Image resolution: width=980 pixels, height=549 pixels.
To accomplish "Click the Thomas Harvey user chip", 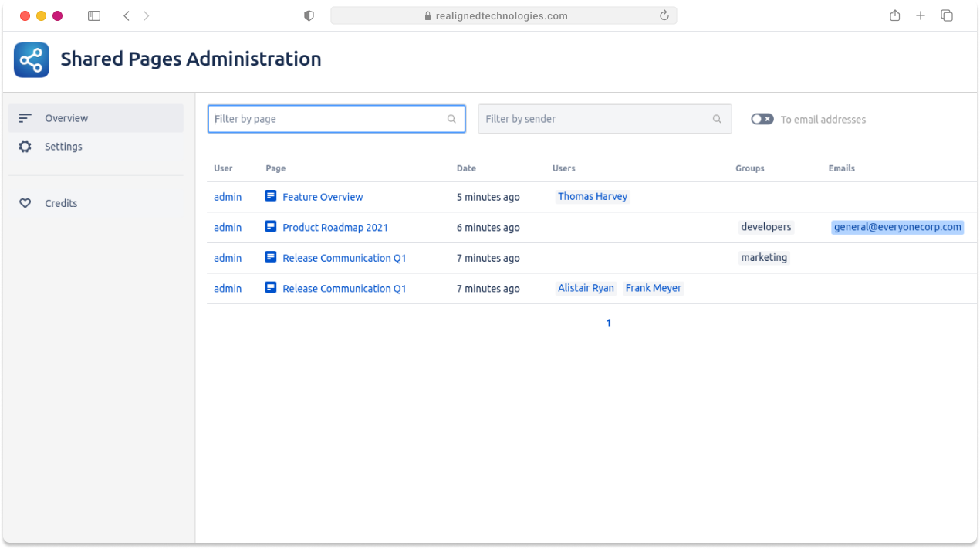I will click(593, 196).
